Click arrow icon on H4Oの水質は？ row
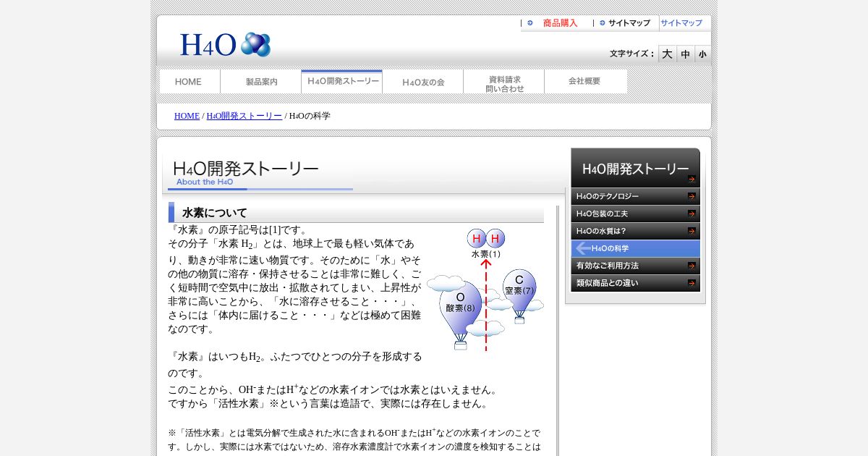This screenshot has width=868, height=456. click(x=692, y=231)
